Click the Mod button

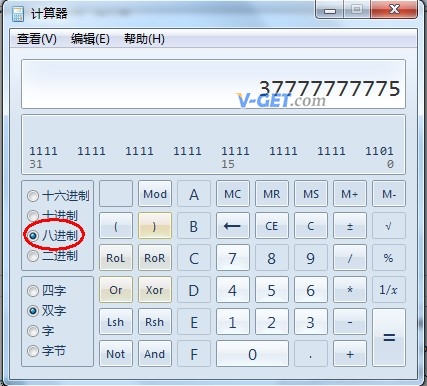(x=155, y=194)
